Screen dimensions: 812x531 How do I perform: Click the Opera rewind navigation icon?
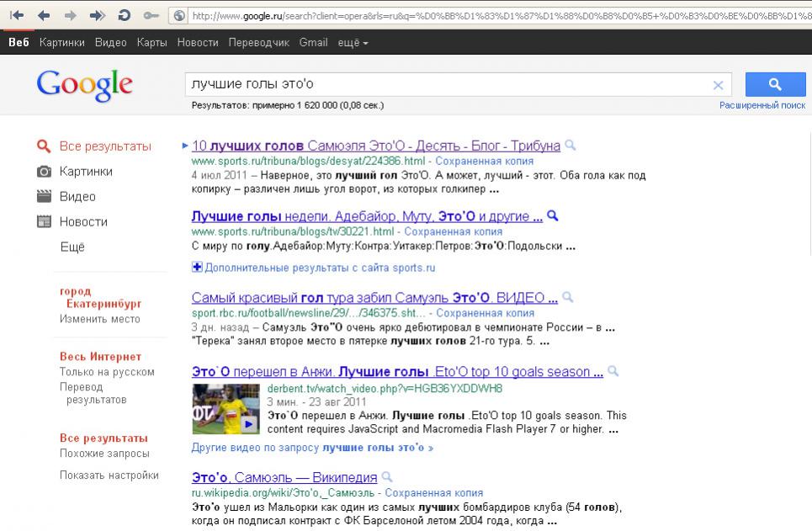tap(17, 15)
